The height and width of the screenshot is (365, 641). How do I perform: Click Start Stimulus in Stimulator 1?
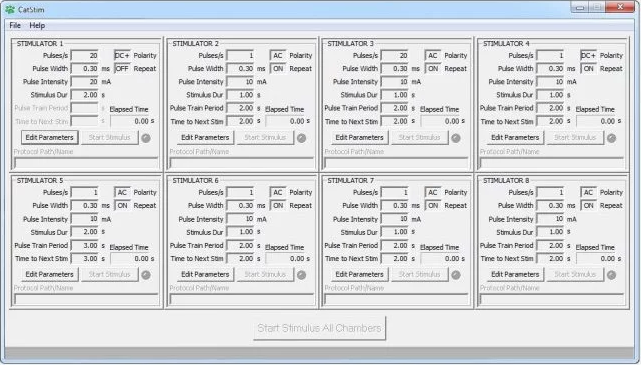[x=110, y=137]
